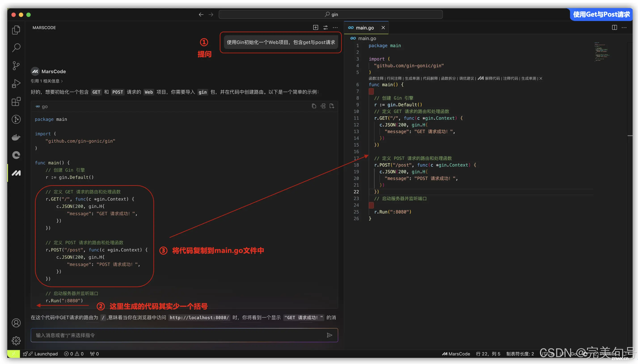Open editor more actions menu
Image resolution: width=638 pixels, height=364 pixels.
click(624, 27)
